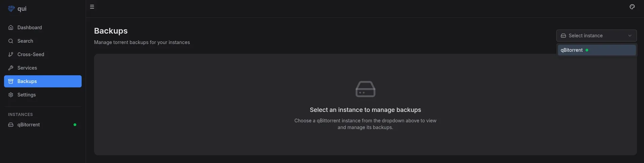
Task: Click the Services wrench icon
Action: tap(11, 68)
